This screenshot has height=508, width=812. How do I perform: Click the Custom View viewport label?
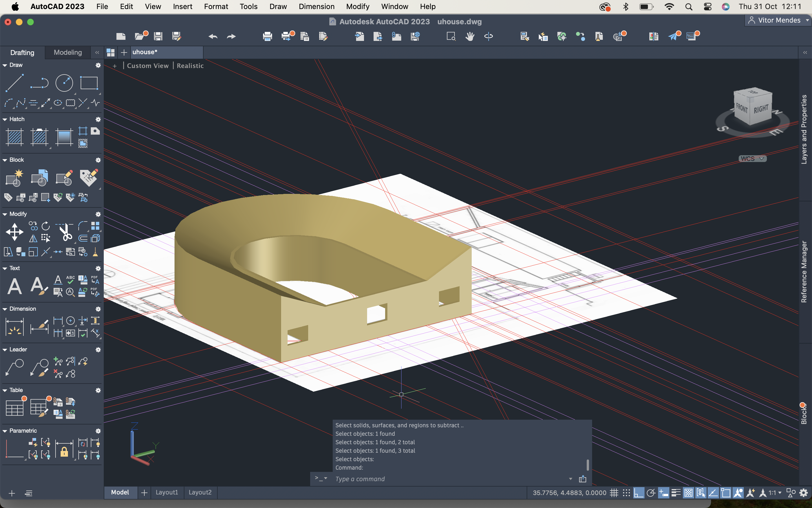click(x=148, y=65)
